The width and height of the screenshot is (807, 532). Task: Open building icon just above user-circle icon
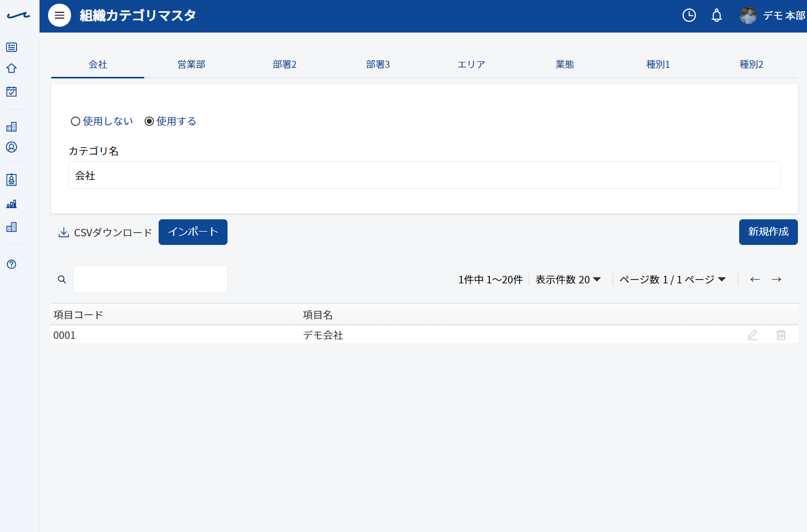[11, 126]
